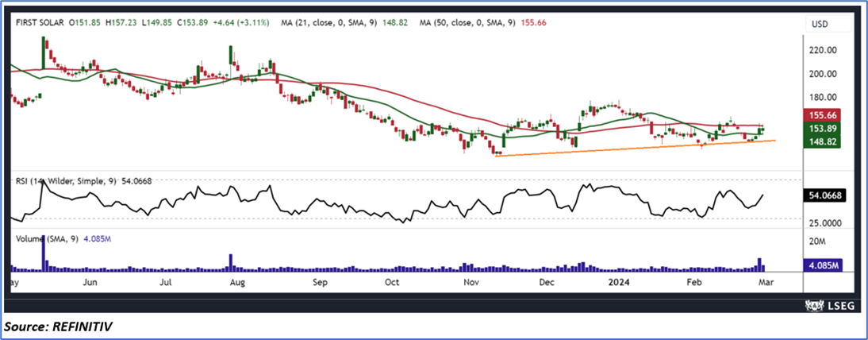Click the 155.66 red price label

(x=823, y=116)
